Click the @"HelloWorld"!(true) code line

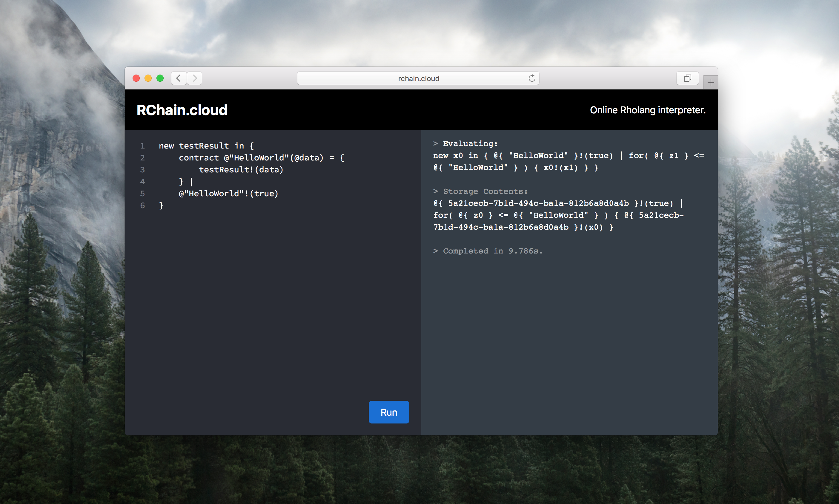coord(228,194)
